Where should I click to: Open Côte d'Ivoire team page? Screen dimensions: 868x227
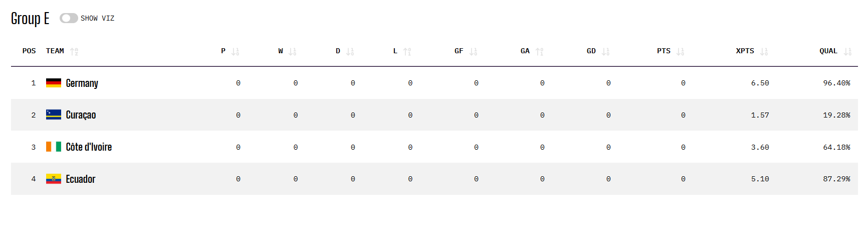[x=89, y=147]
